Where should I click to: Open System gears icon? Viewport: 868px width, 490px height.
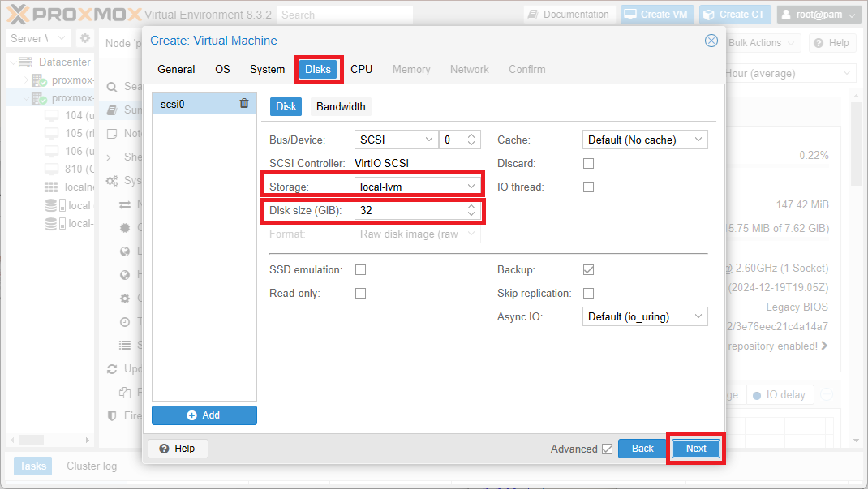click(112, 181)
